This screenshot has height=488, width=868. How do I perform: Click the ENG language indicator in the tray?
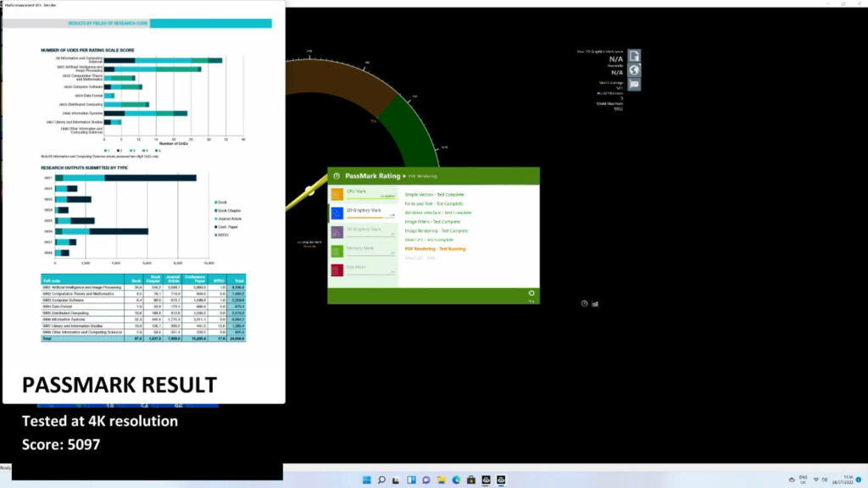(804, 480)
